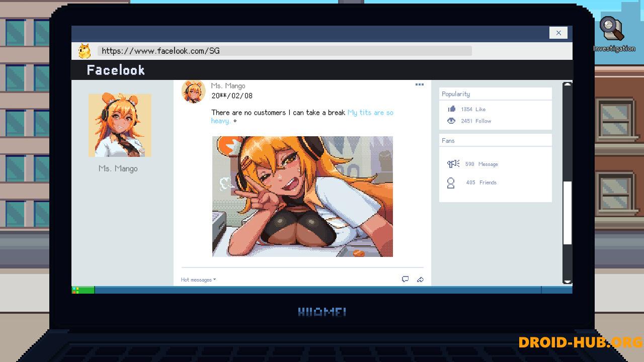
Task: Expand the Hot messages dropdown
Action: 198,280
